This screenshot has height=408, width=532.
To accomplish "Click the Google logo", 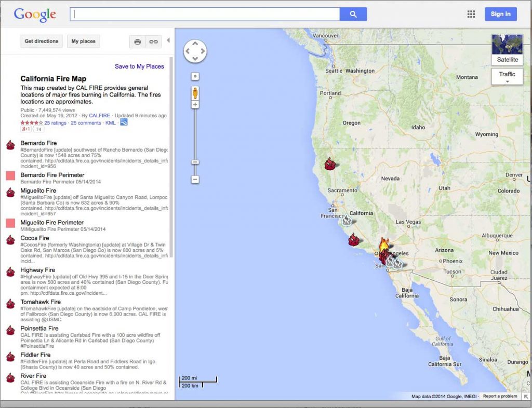I will tap(35, 15).
